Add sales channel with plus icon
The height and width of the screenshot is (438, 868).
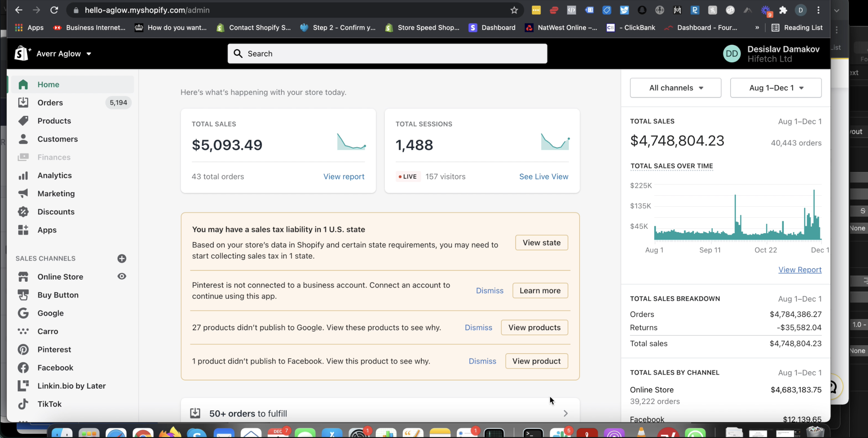(122, 259)
